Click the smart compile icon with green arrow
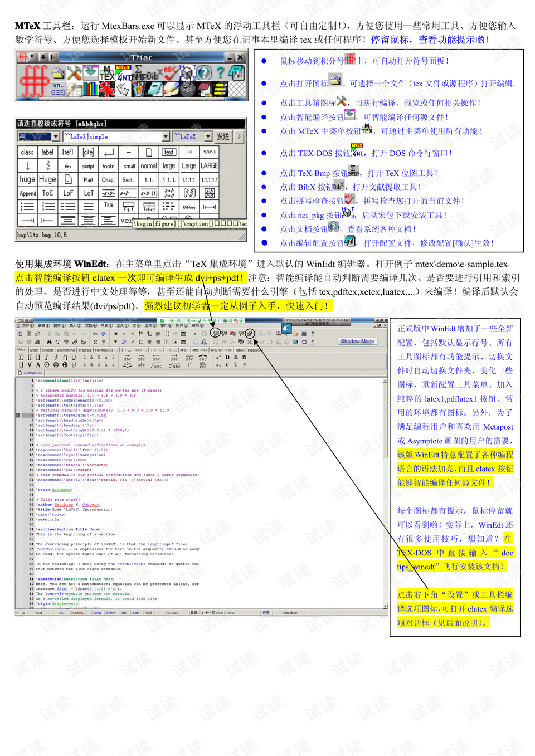The width and height of the screenshot is (535, 756). point(91,71)
